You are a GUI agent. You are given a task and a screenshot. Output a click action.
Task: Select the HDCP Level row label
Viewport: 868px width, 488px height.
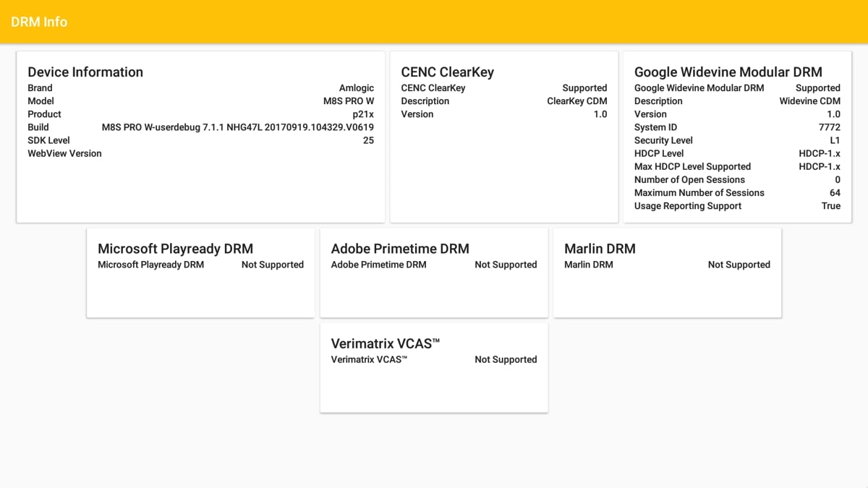[659, 153]
